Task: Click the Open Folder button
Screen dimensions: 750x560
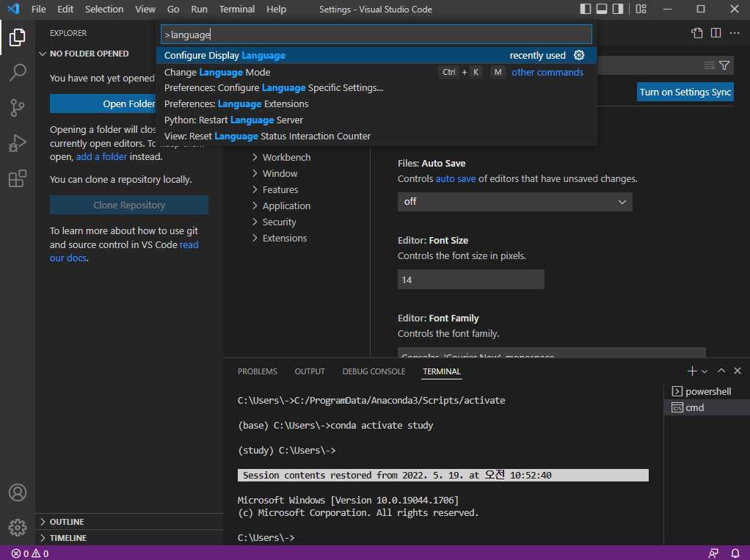Action: [103, 103]
